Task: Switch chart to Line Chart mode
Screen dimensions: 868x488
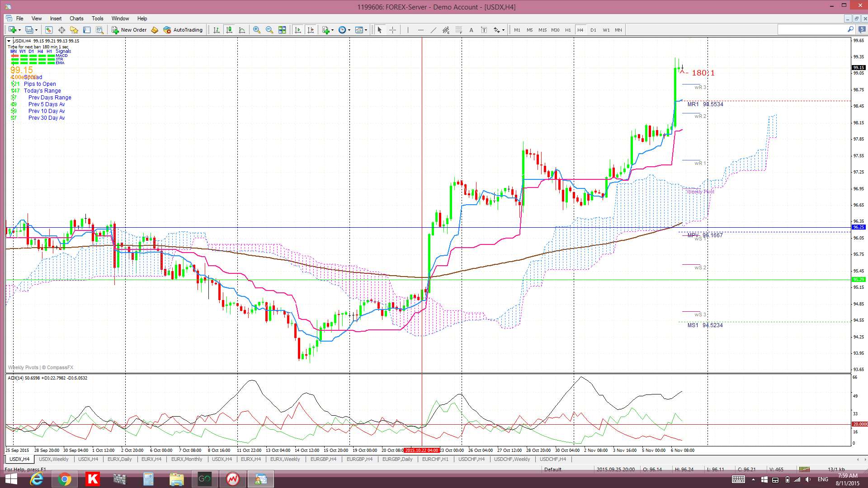Action: (x=242, y=30)
